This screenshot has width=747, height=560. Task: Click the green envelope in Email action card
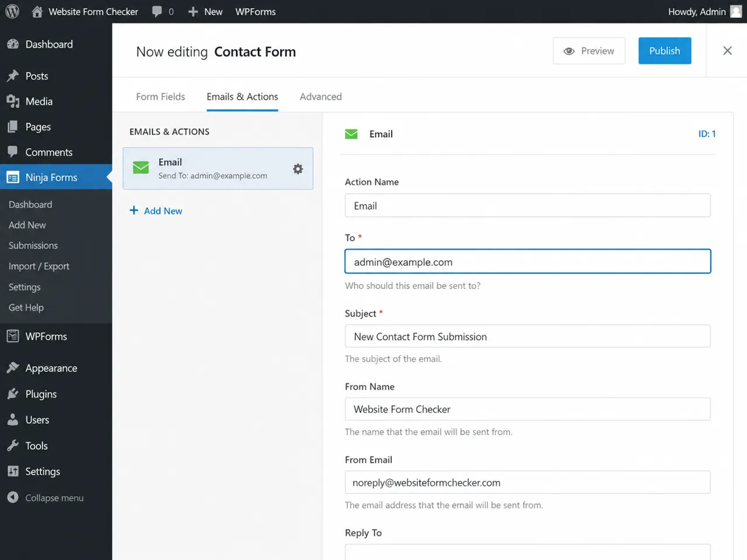tap(141, 168)
